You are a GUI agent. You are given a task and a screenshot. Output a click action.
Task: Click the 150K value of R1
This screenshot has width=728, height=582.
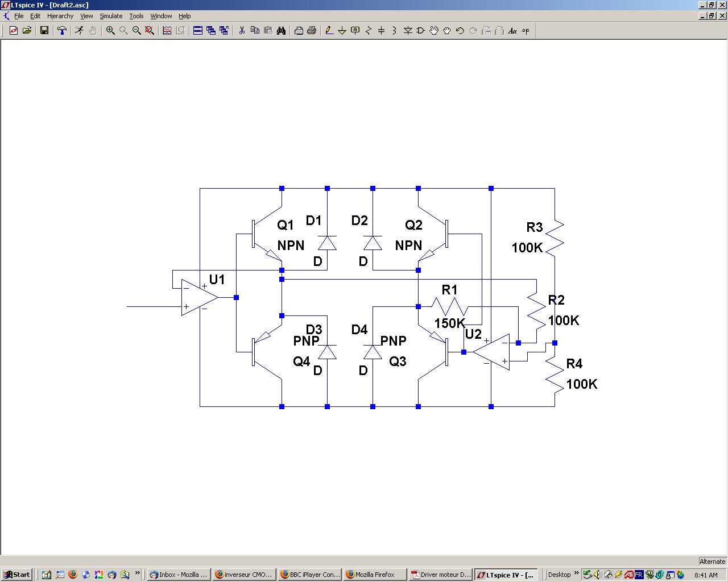(x=450, y=323)
